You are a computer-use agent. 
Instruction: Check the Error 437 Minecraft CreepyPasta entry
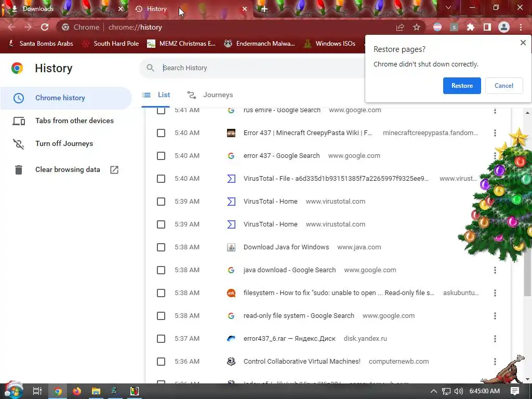click(x=161, y=133)
